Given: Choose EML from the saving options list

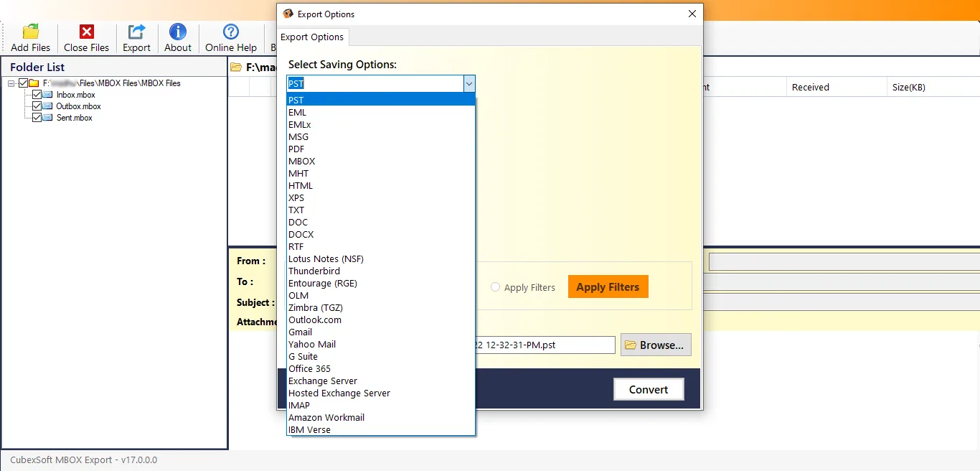Looking at the screenshot, I should 381,112.
